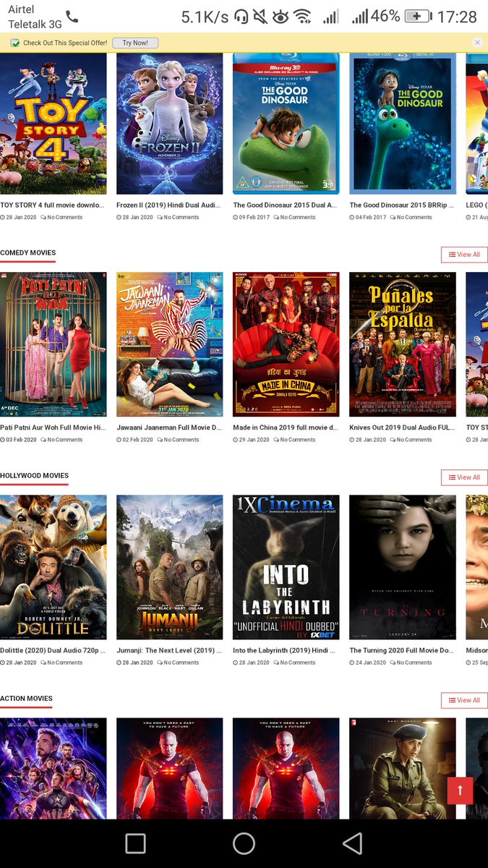The image size is (488, 868).
Task: Close the special offer banner
Action: (477, 43)
